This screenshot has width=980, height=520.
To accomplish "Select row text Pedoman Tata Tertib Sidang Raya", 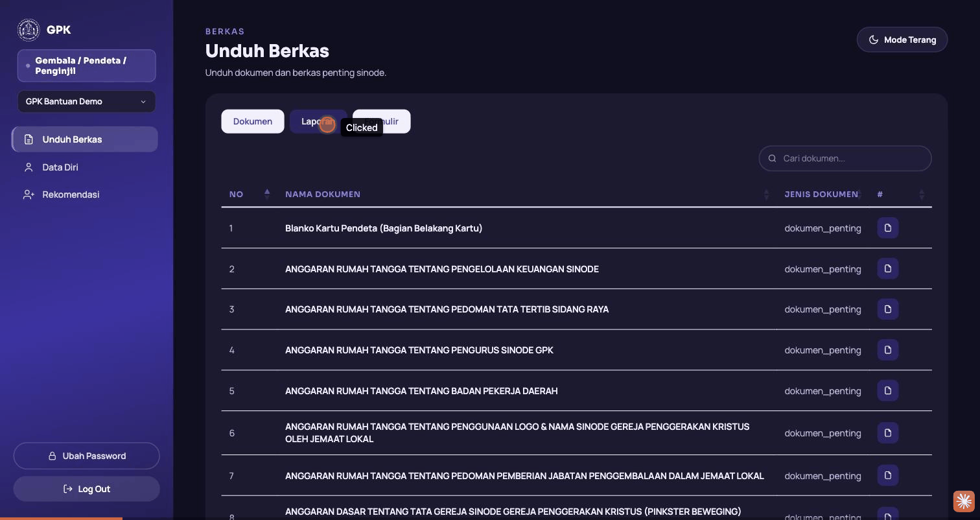I will click(x=447, y=309).
